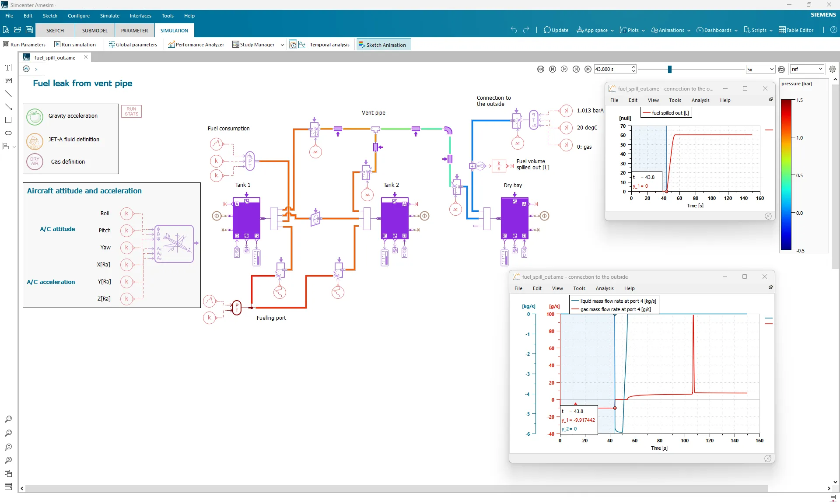
Task: Expand the Plots dropdown menu
Action: 633,30
